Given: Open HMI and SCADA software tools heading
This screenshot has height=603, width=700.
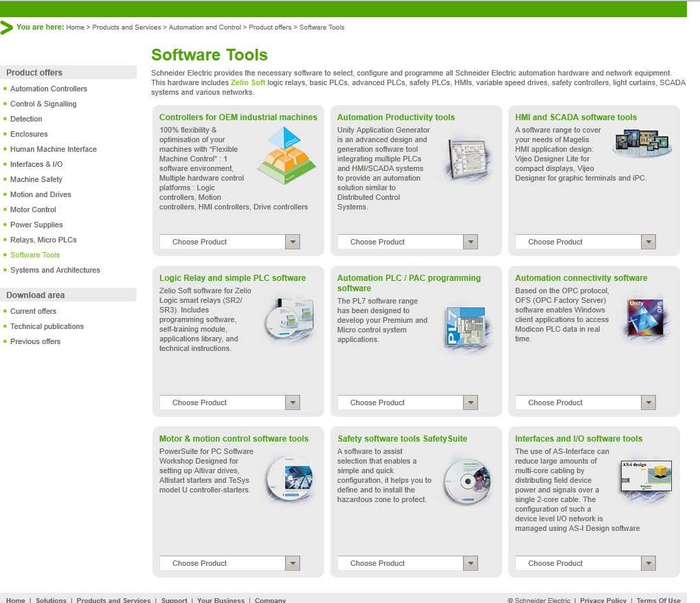Looking at the screenshot, I should (x=576, y=117).
